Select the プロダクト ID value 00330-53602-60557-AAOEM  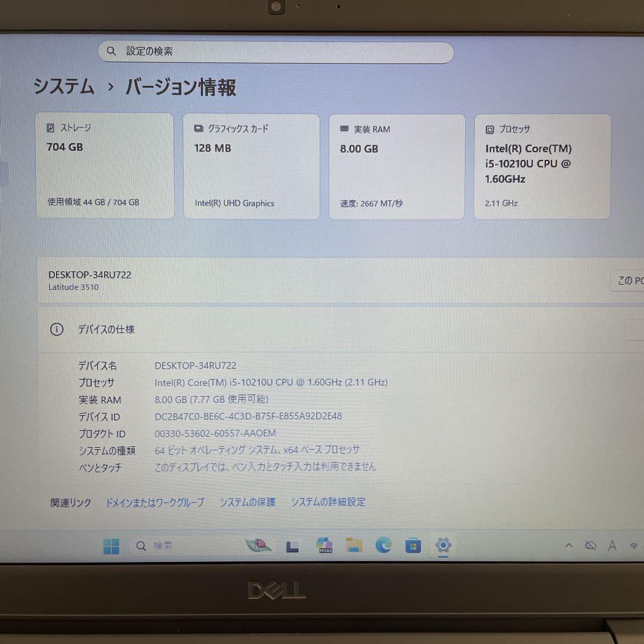tap(215, 434)
